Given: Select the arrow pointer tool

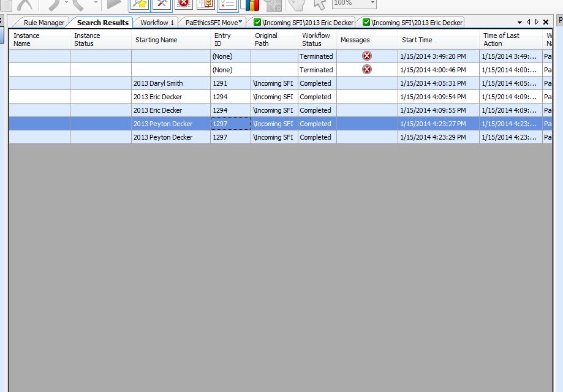Looking at the screenshot, I should pos(320,4).
